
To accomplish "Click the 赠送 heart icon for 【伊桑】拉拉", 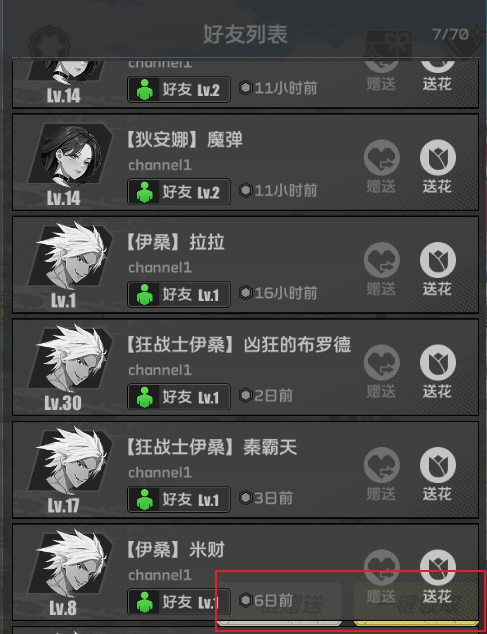I will click(381, 260).
